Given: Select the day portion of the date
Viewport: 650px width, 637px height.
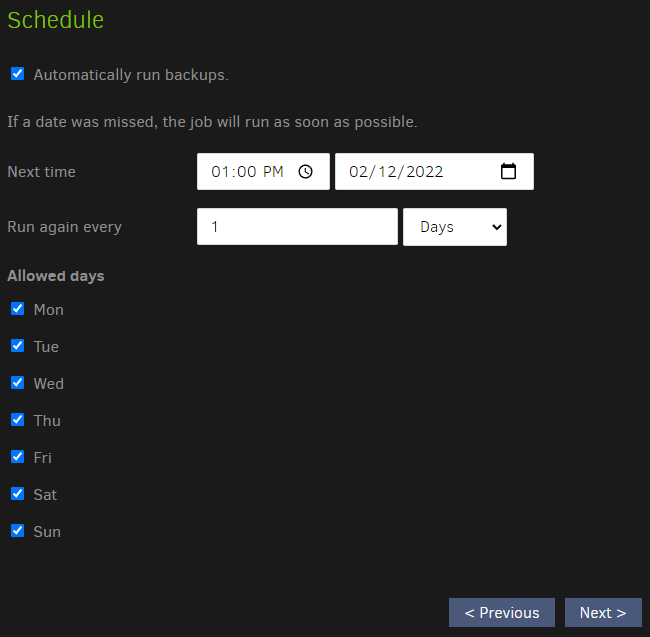Looking at the screenshot, I should 388,172.
